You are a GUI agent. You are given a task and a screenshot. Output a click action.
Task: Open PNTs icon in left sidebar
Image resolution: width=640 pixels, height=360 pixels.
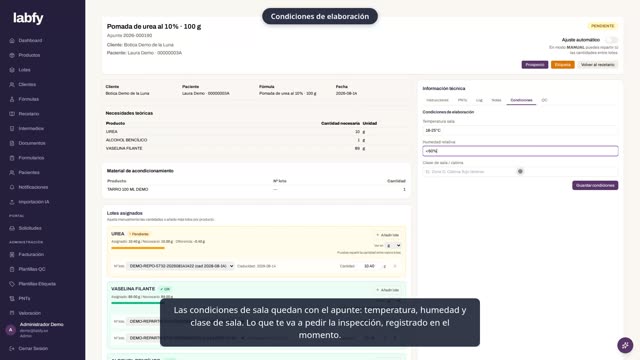[12, 299]
